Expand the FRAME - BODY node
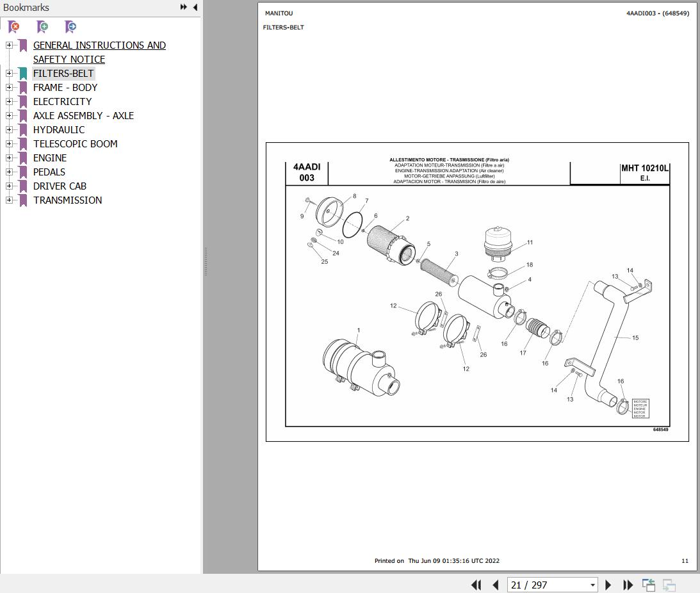 9,88
